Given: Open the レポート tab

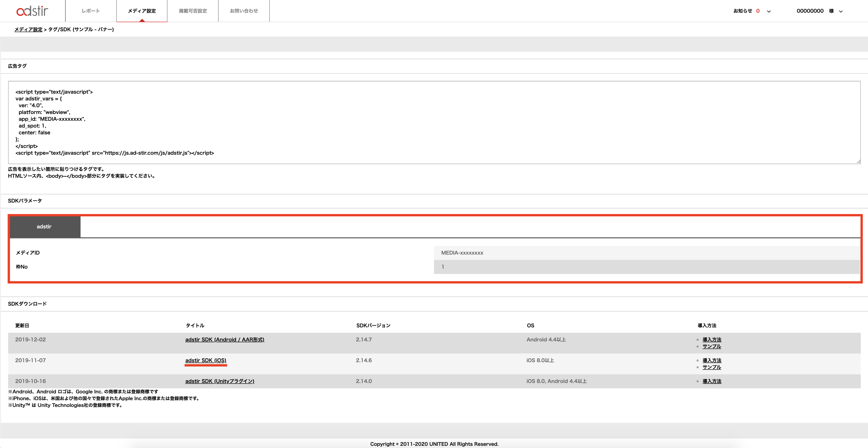Looking at the screenshot, I should click(x=91, y=11).
